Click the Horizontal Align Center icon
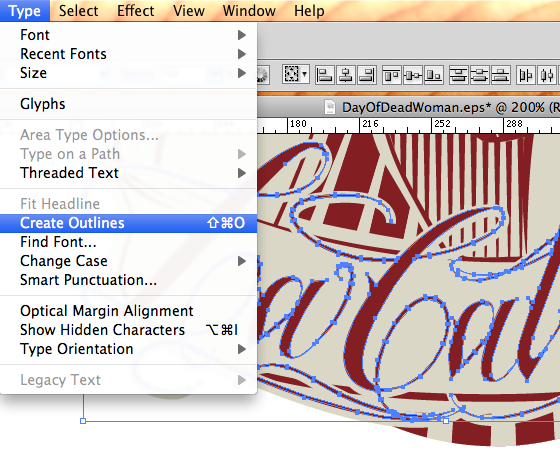This screenshot has height=454, width=560. [x=346, y=75]
